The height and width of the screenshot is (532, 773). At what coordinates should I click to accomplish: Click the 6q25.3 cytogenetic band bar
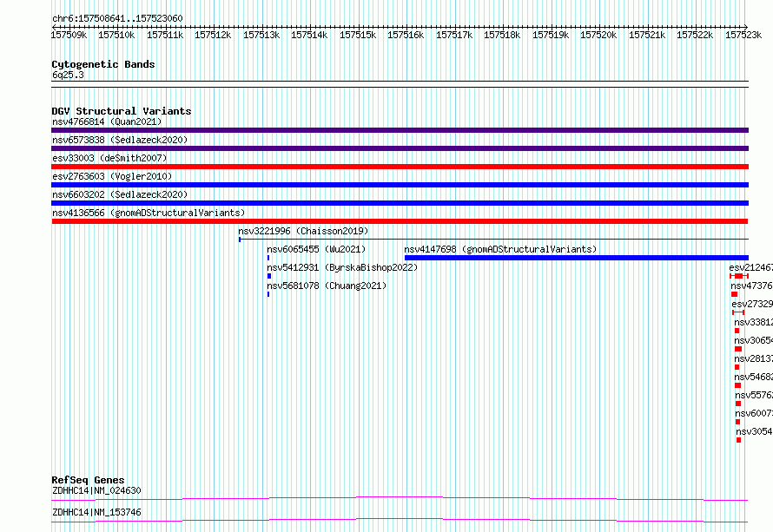(400, 84)
